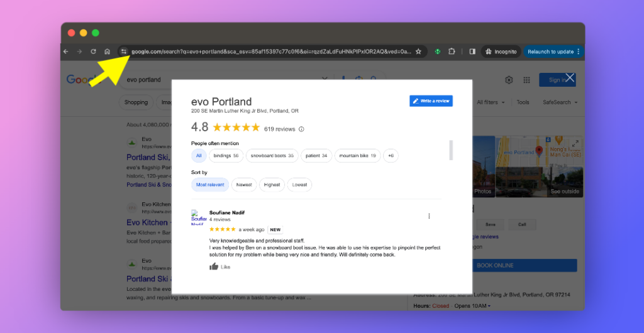
Task: Open the SafeSearch dropdown
Action: pyautogui.click(x=560, y=102)
